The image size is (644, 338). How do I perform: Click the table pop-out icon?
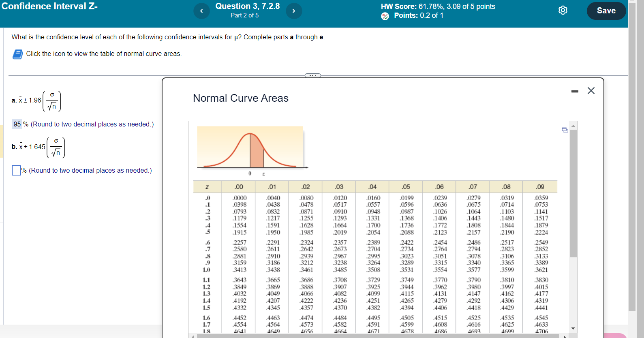pos(565,130)
